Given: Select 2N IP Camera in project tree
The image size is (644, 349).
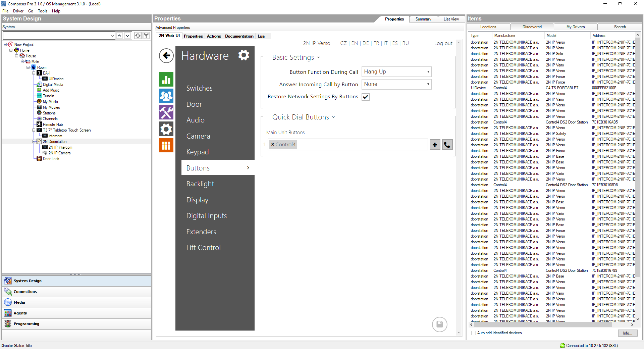Looking at the screenshot, I should pyautogui.click(x=59, y=153).
